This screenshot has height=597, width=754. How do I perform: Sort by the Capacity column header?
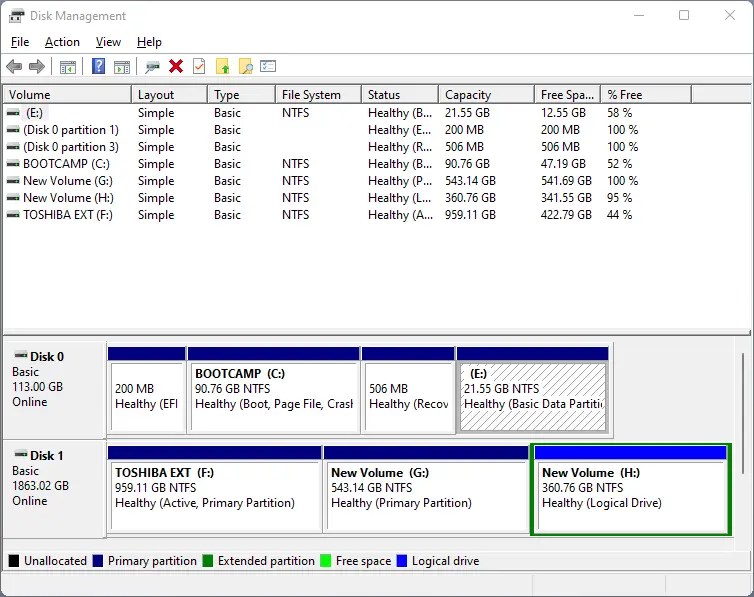(487, 95)
